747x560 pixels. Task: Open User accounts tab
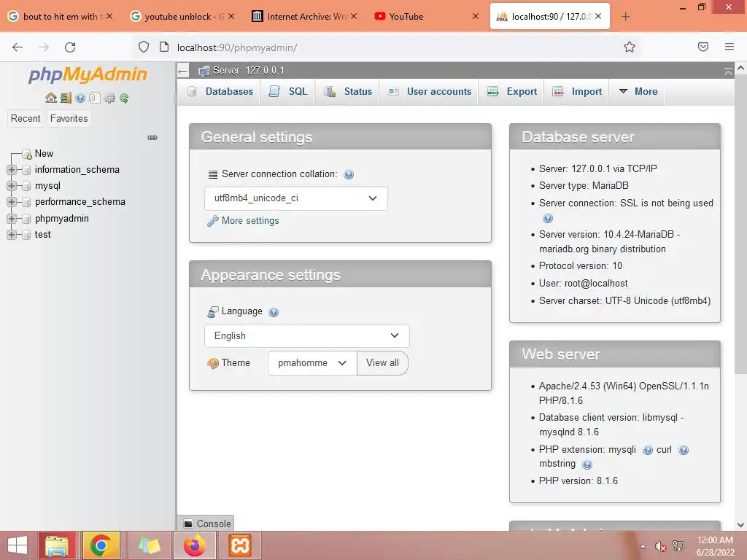coord(429,91)
